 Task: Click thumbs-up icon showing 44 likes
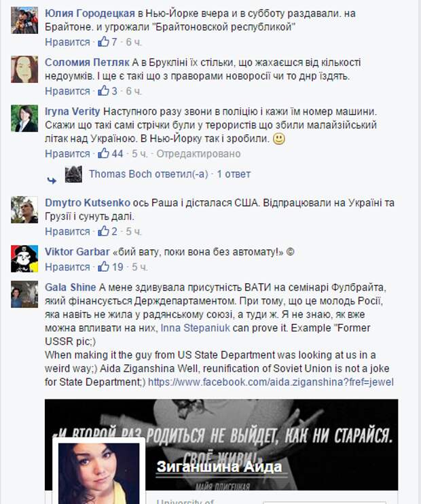(103, 154)
